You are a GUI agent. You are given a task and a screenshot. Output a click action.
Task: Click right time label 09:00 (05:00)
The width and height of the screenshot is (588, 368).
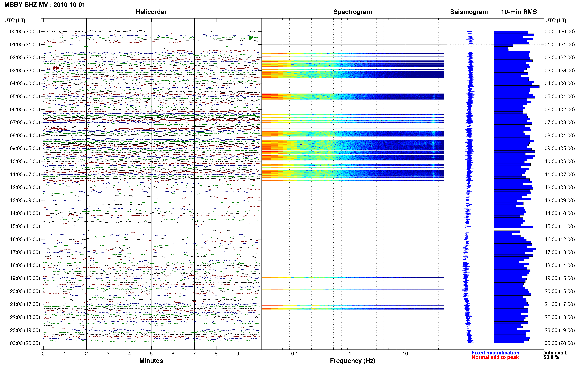click(x=560, y=148)
